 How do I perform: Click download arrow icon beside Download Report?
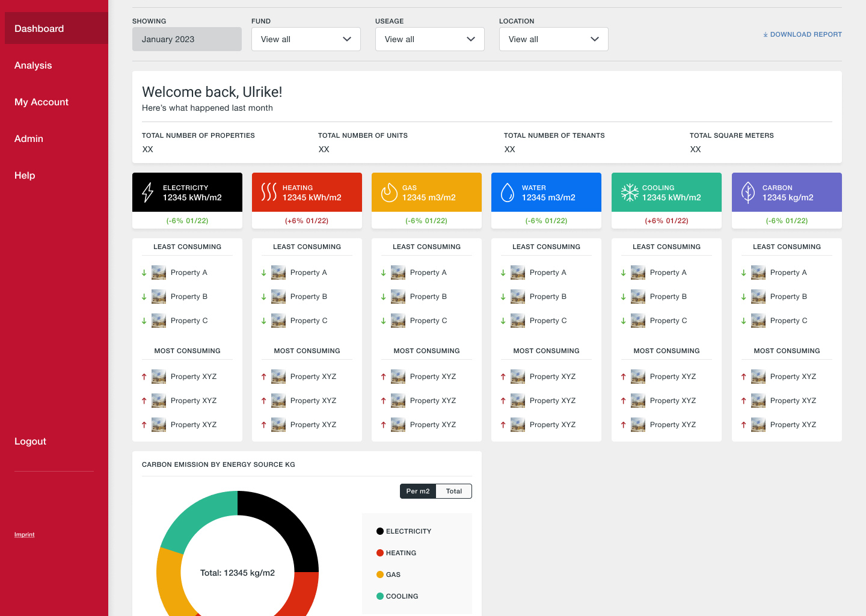[x=766, y=34]
